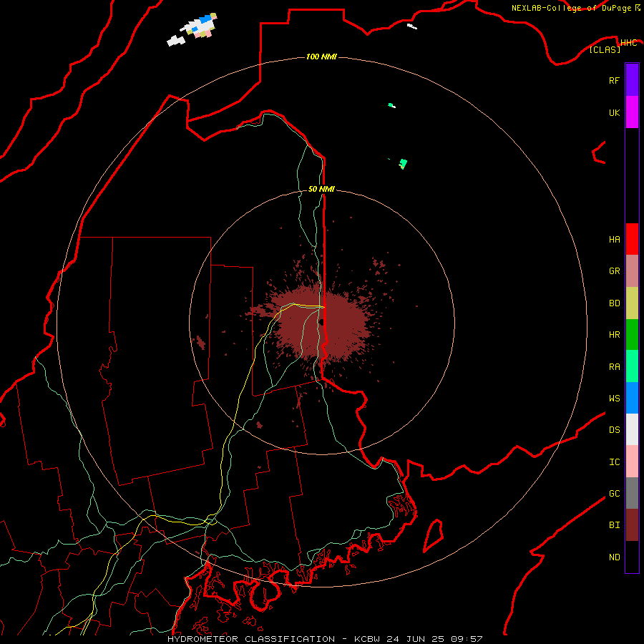Click the GR legend label

coord(614,271)
